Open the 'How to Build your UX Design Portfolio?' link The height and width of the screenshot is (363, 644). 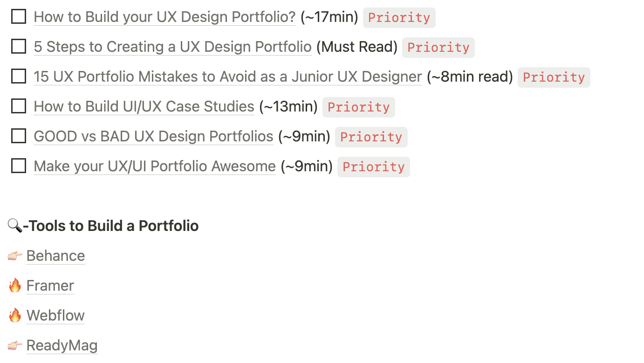(x=164, y=16)
